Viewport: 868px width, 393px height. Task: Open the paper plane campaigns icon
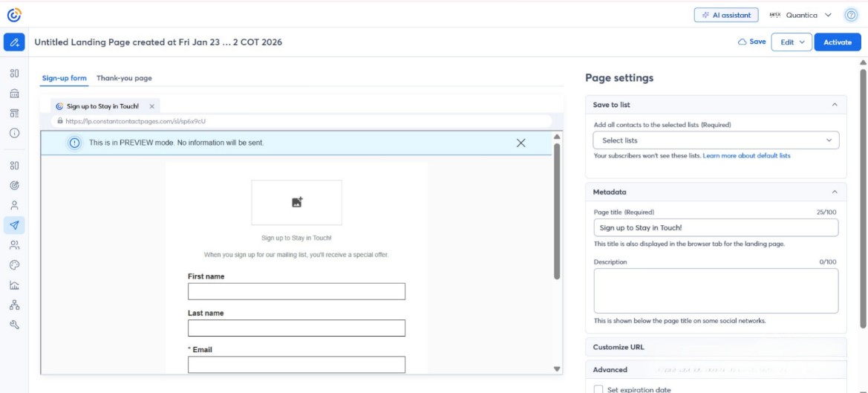[x=14, y=225]
